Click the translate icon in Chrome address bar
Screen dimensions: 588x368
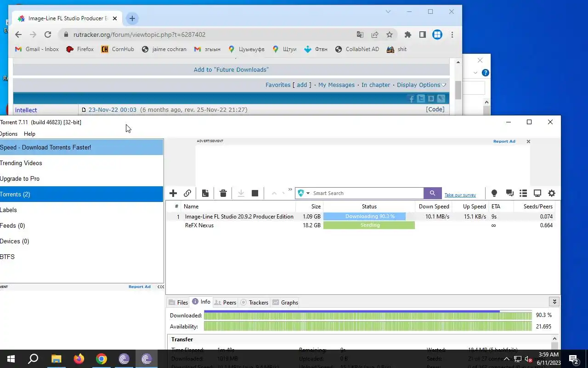pyautogui.click(x=360, y=34)
